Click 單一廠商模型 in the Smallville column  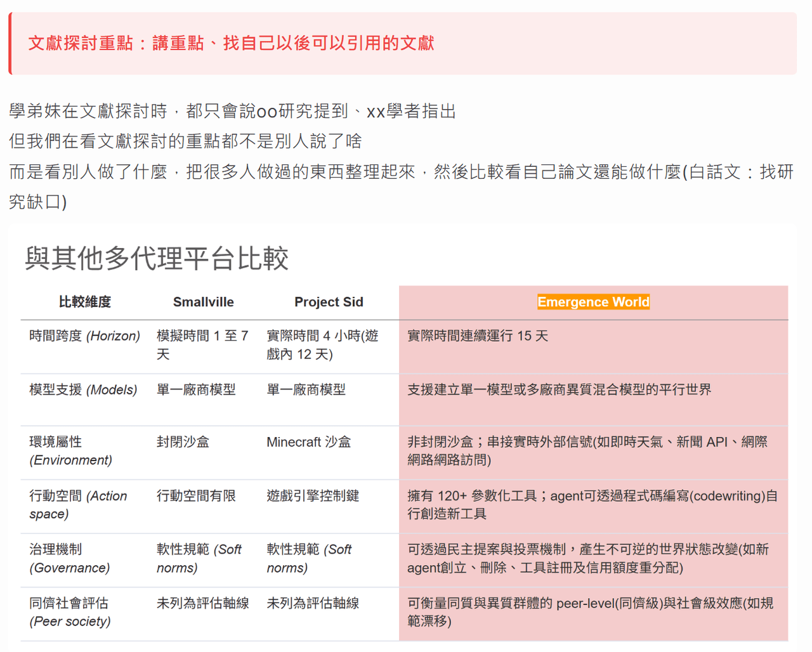click(x=196, y=389)
